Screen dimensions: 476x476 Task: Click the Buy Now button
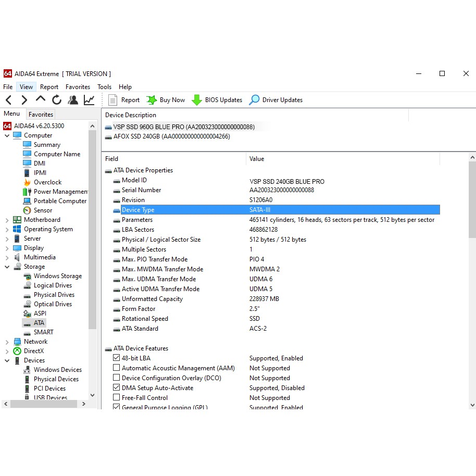point(166,100)
